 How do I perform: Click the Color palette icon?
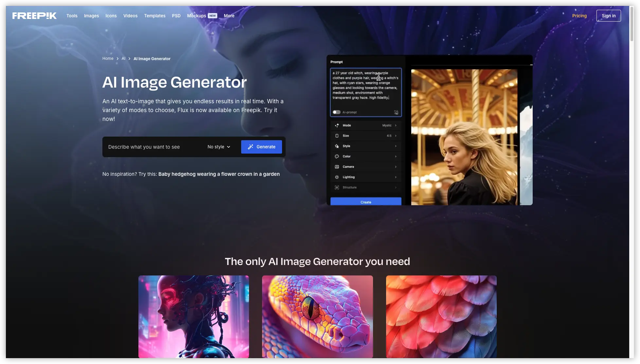point(337,157)
